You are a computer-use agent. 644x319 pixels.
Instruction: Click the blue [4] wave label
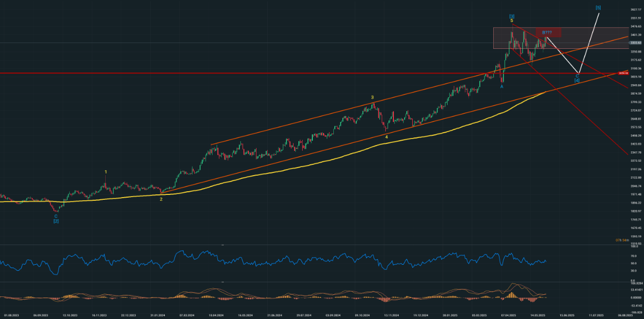[x=577, y=81]
